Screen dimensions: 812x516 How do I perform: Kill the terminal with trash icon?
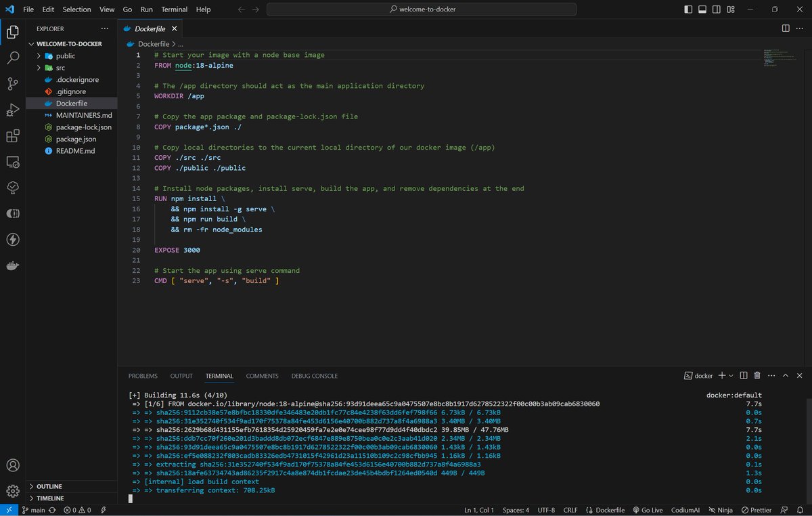coord(757,375)
